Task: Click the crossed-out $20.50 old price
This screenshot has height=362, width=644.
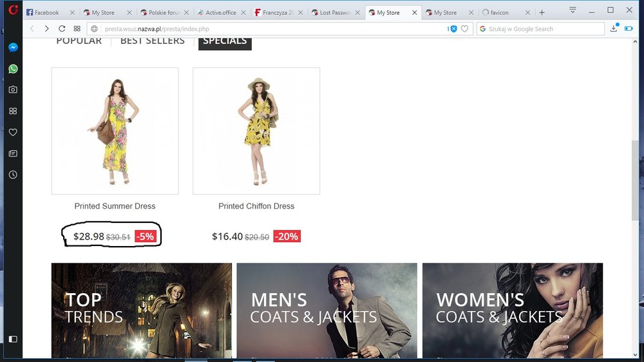Action: point(257,237)
